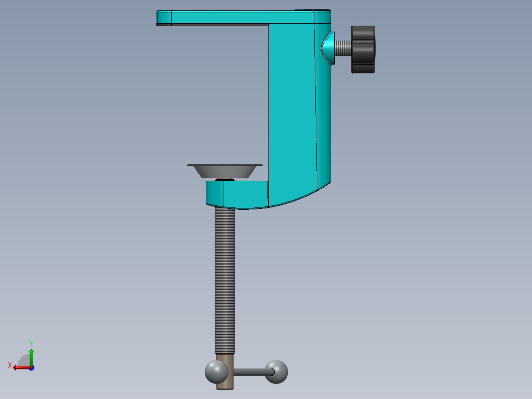
Task: Select the long threaded clamping screw
Action: pyautogui.click(x=225, y=281)
